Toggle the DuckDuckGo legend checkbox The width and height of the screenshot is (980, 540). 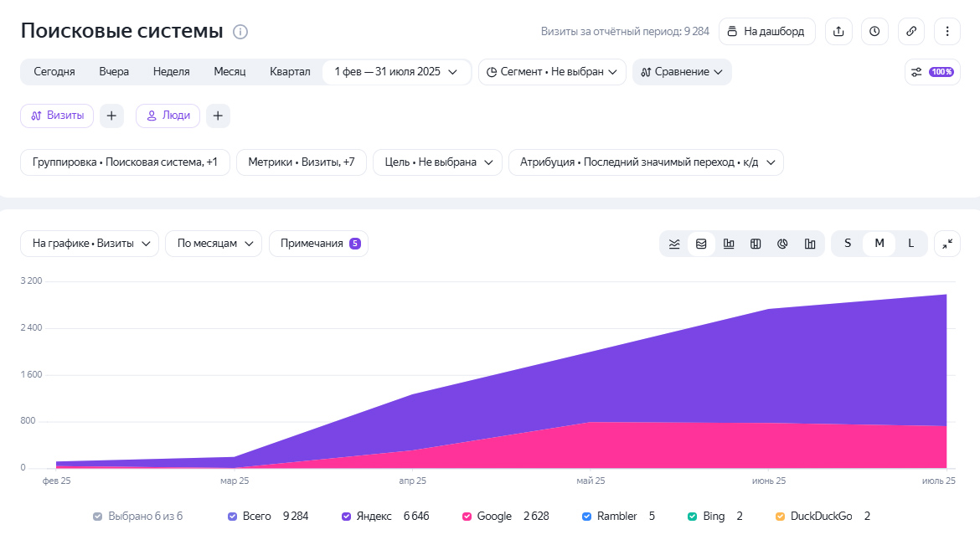780,517
